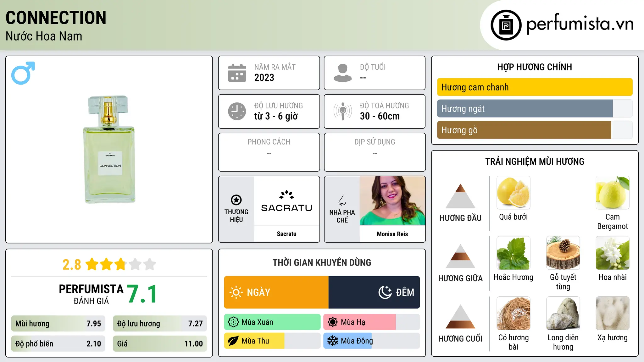Click the sun icon for Mùa Hạ

pyautogui.click(x=333, y=322)
